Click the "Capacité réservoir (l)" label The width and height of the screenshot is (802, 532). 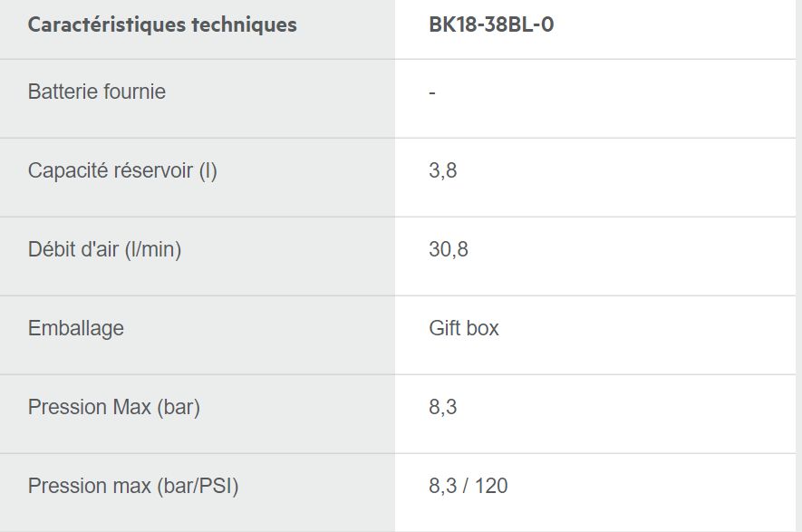pyautogui.click(x=122, y=170)
